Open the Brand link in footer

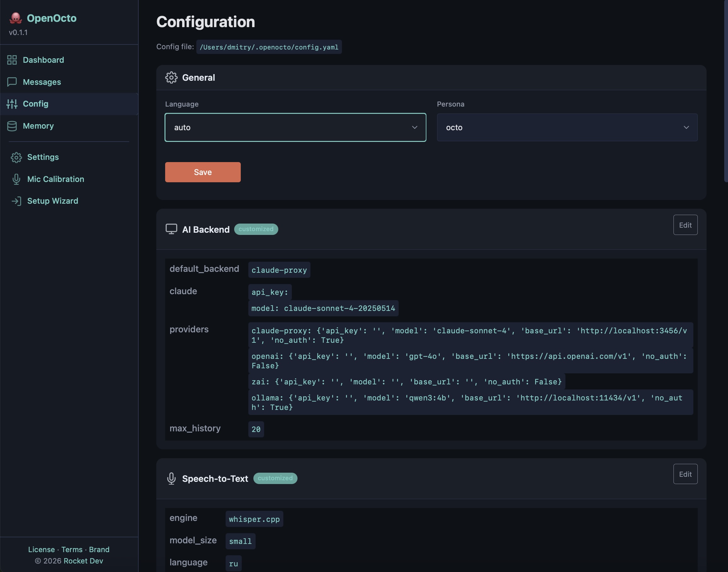pyautogui.click(x=99, y=550)
